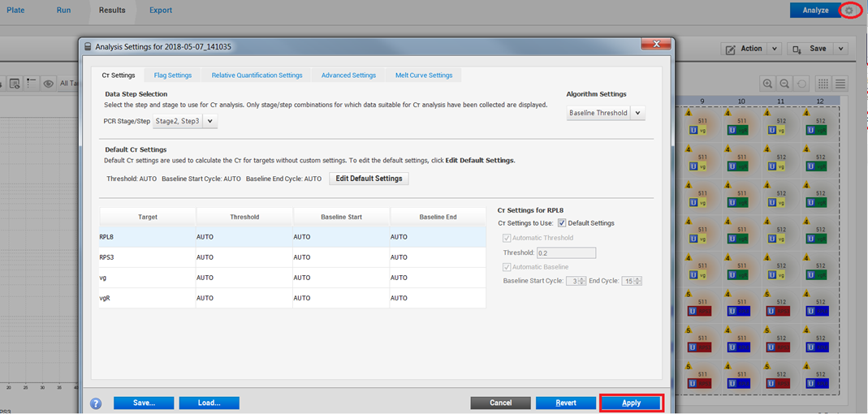Click the Baseline Start column header
The height and width of the screenshot is (414, 868).
[341, 217]
